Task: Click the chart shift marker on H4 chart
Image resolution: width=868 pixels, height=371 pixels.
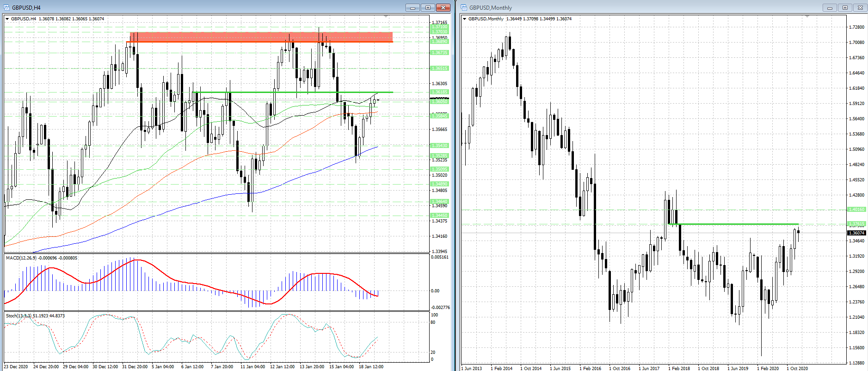Action: point(386,17)
